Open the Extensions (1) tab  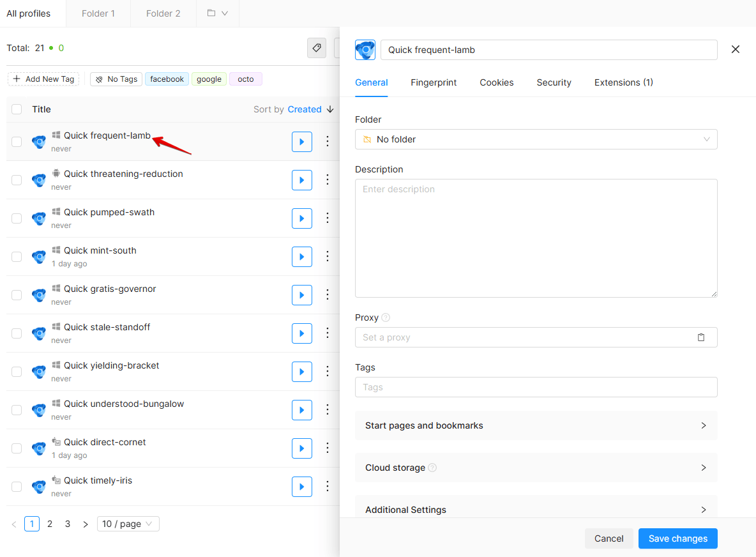pos(623,82)
